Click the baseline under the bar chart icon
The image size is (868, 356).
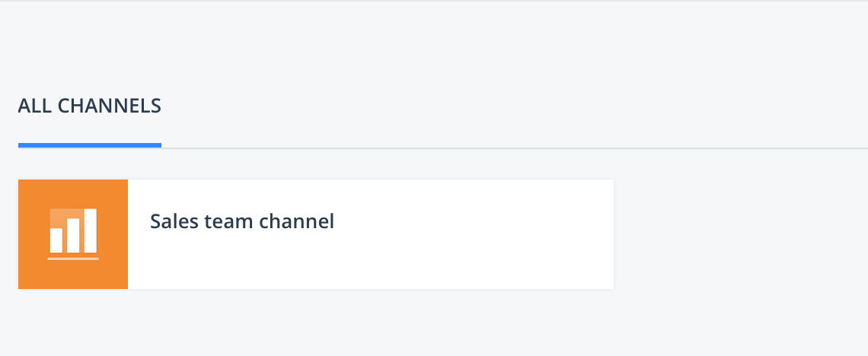pos(73,259)
